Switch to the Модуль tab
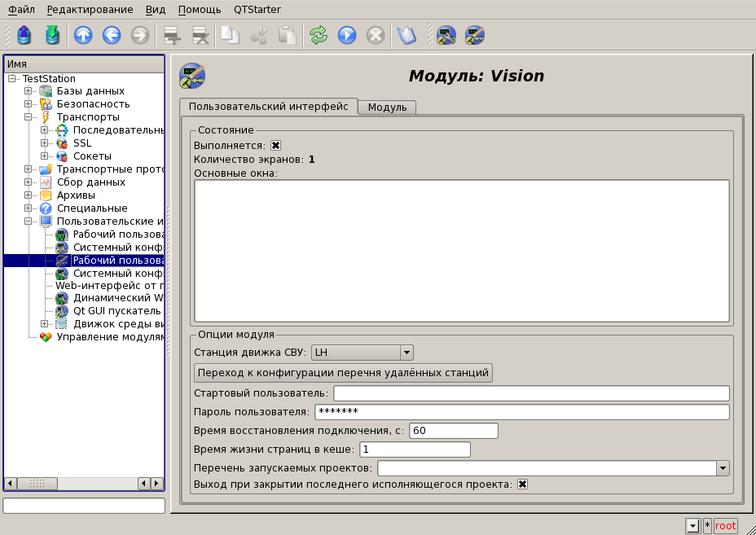 pos(387,107)
